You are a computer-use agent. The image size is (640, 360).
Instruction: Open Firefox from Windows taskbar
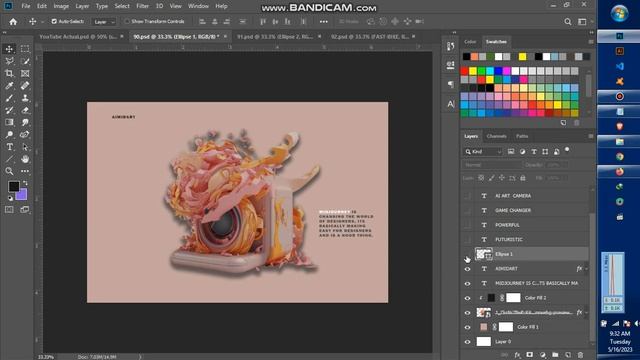(x=619, y=171)
